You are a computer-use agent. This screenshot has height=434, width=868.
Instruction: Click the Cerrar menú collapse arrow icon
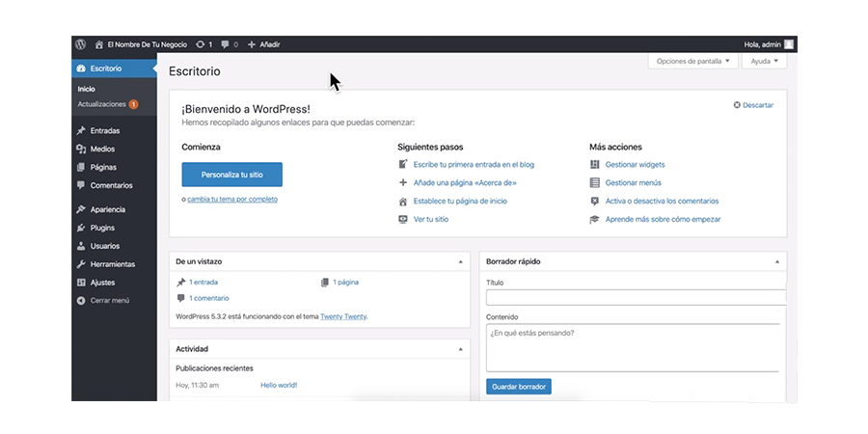point(81,301)
